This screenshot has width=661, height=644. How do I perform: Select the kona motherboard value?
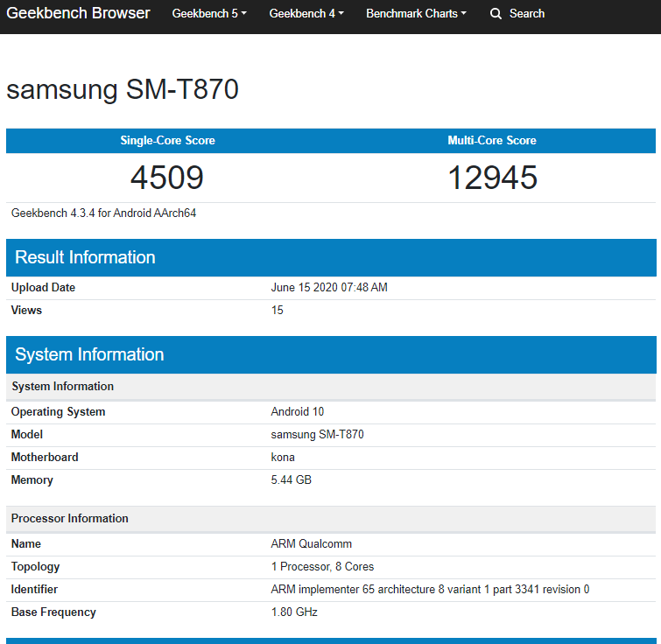(283, 457)
